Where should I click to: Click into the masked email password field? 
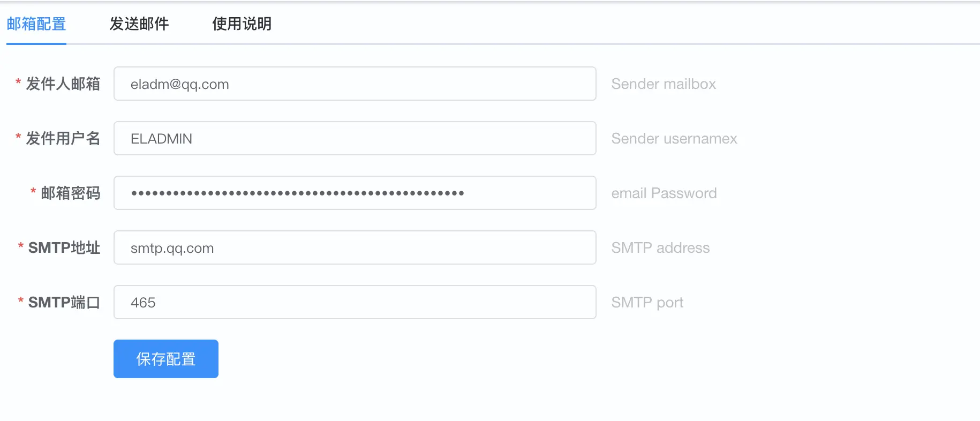pos(355,193)
